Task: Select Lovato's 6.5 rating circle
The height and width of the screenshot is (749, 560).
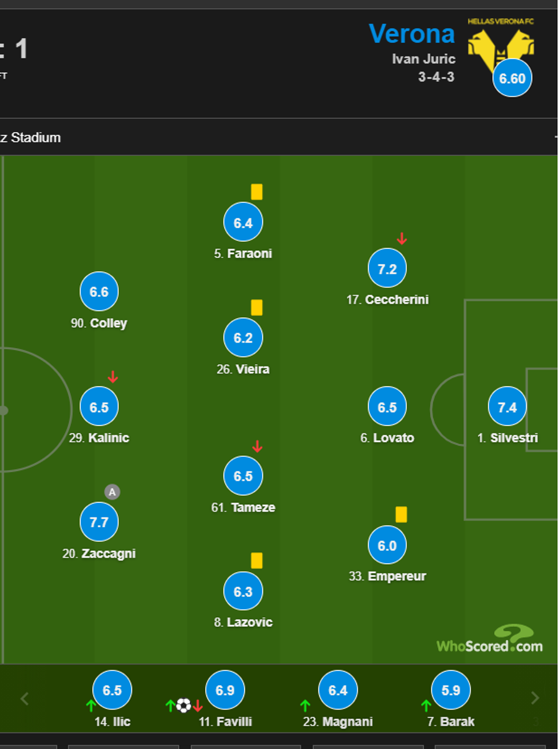Action: pyautogui.click(x=387, y=407)
